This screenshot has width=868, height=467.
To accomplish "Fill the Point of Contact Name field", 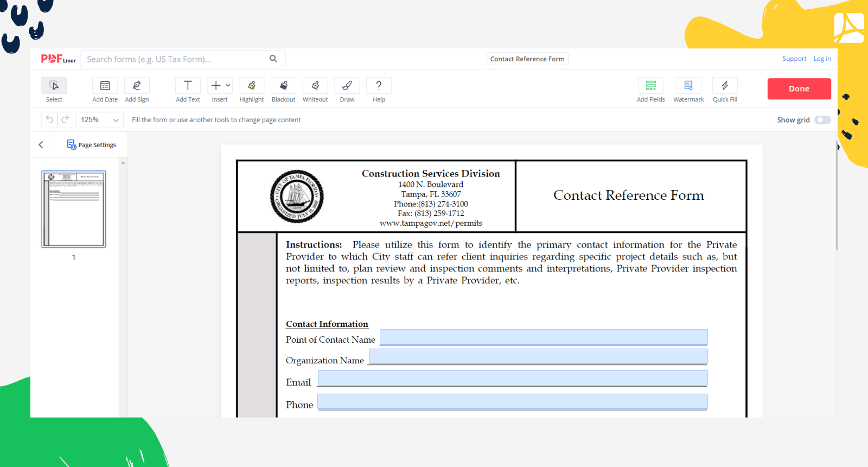I will pyautogui.click(x=544, y=337).
